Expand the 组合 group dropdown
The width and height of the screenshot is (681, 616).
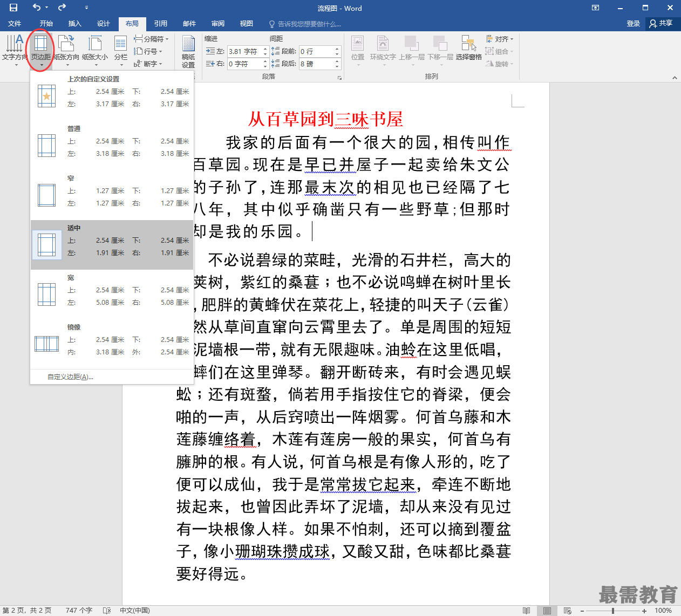[500, 51]
